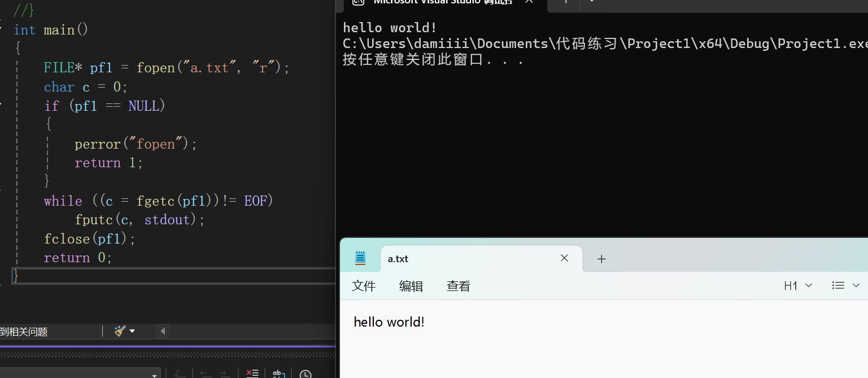Click the left navigation arrow icon
This screenshot has width=868, height=378.
point(203,373)
